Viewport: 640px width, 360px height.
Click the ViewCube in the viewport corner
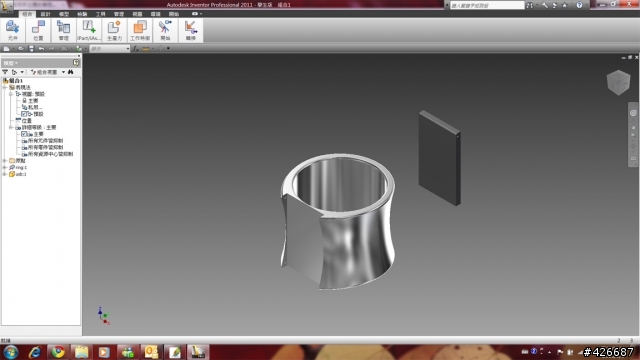click(x=618, y=82)
